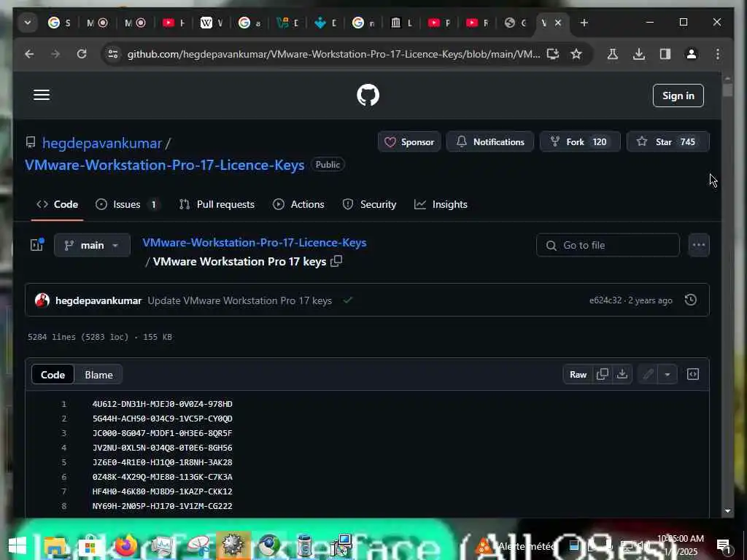Open the more file actions ellipsis menu

(698, 245)
